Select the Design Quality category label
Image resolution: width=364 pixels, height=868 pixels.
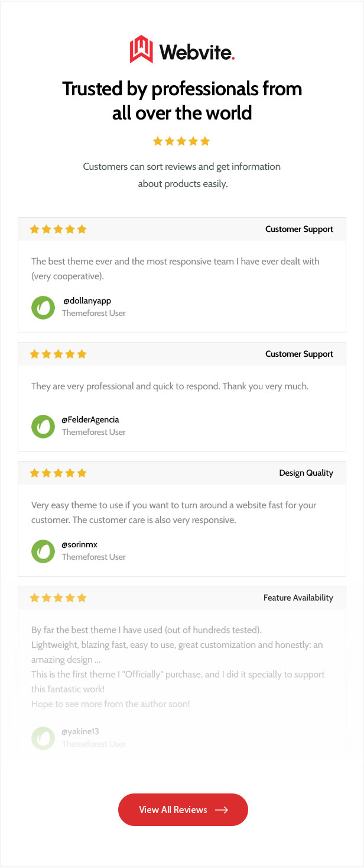pos(306,473)
